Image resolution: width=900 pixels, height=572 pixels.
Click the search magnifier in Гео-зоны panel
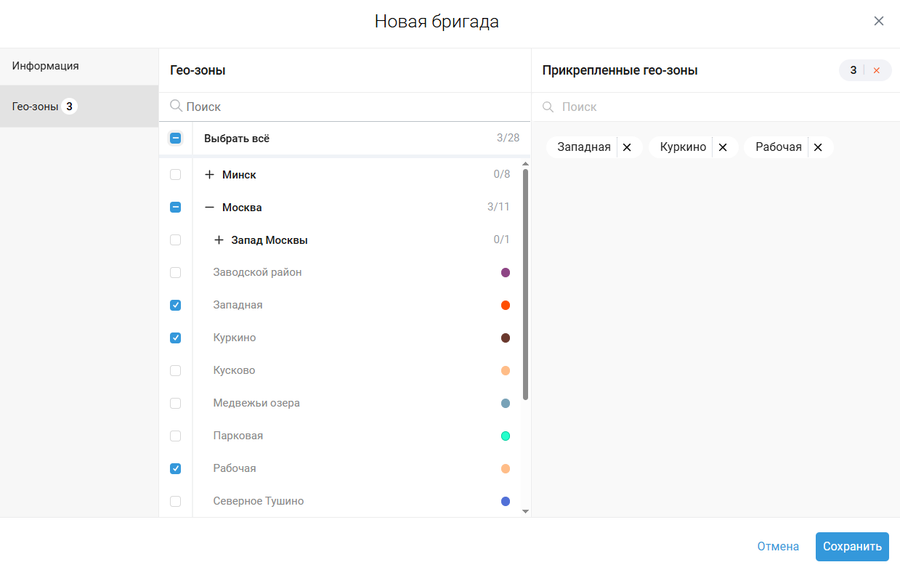(176, 106)
